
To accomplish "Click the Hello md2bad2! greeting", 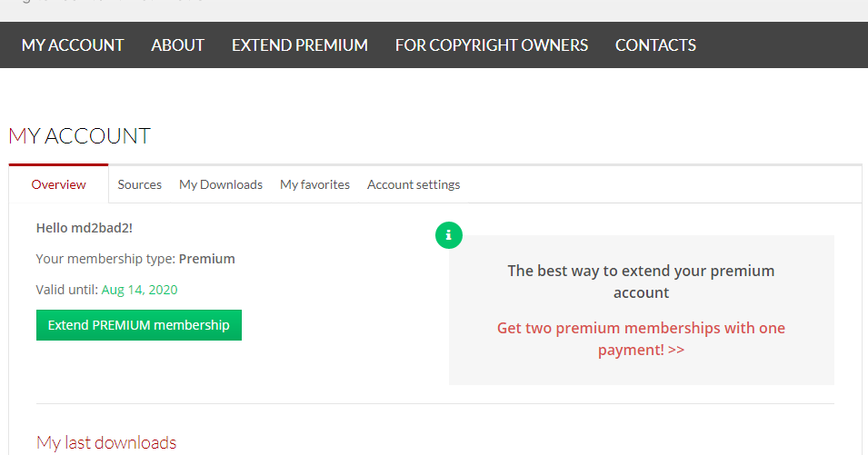I will (x=85, y=228).
